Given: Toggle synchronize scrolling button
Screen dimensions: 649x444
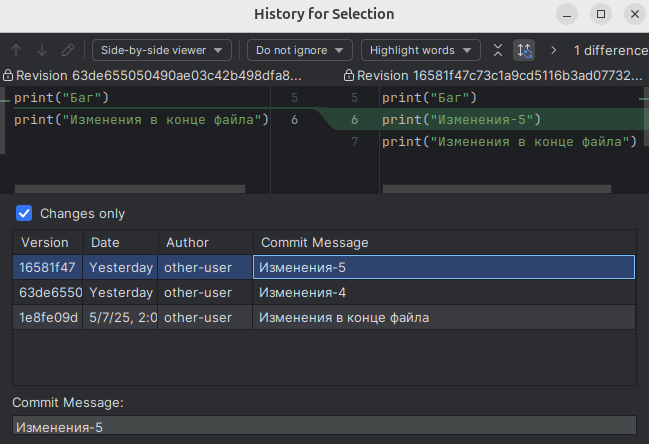Looking at the screenshot, I should click(524, 50).
